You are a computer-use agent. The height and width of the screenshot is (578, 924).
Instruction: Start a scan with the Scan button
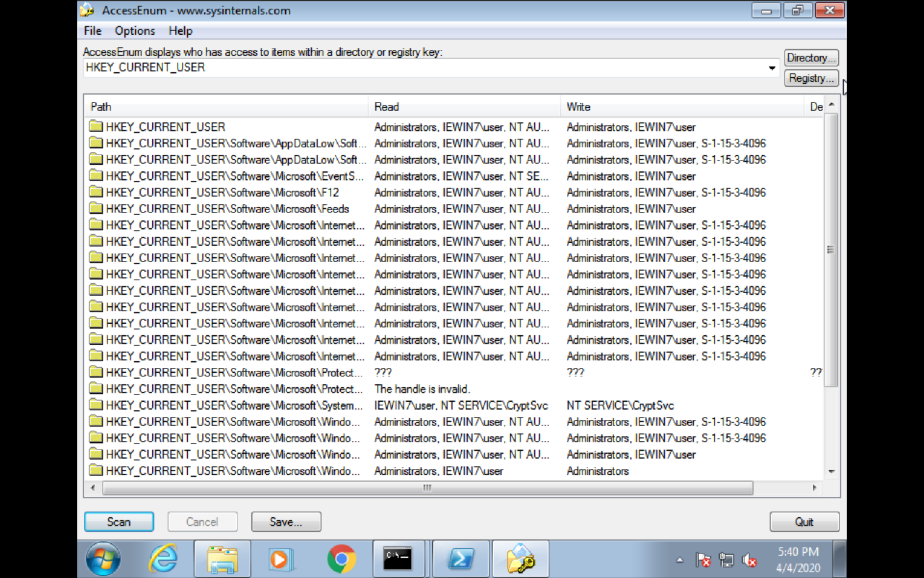(x=119, y=522)
